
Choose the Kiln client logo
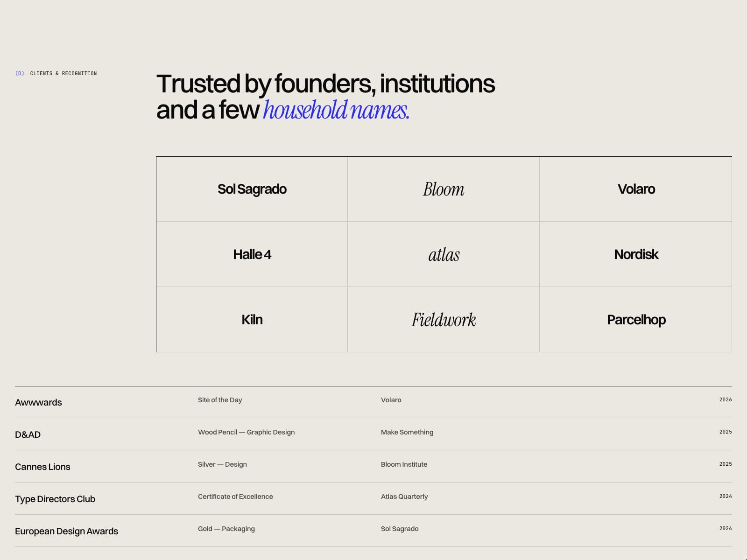tap(252, 320)
